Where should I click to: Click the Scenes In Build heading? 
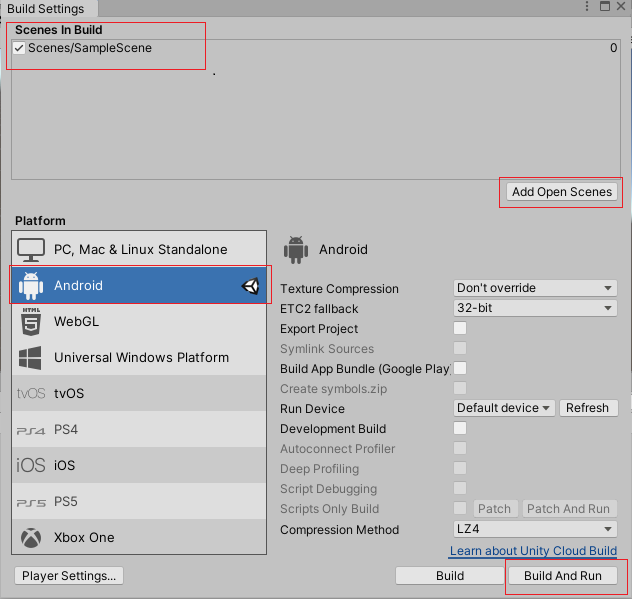pyautogui.click(x=58, y=30)
